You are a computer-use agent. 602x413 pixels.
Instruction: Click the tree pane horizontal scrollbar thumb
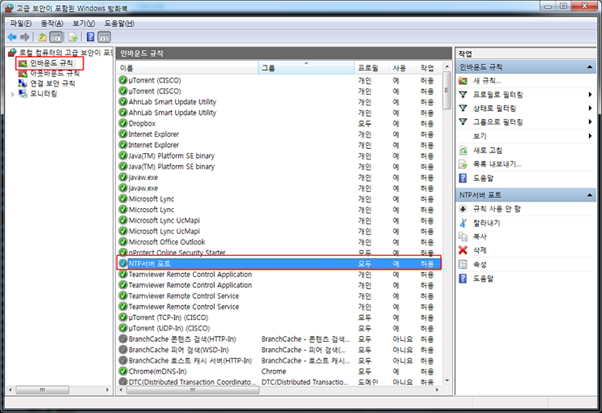click(43, 390)
